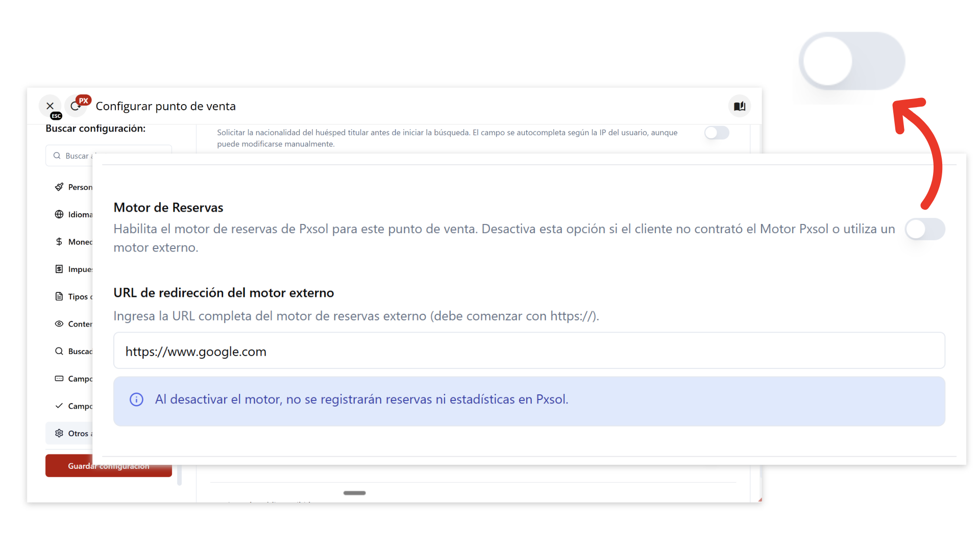This screenshot has height=551, width=980.
Task: Click the refresh icon with PX badge
Action: 76,106
